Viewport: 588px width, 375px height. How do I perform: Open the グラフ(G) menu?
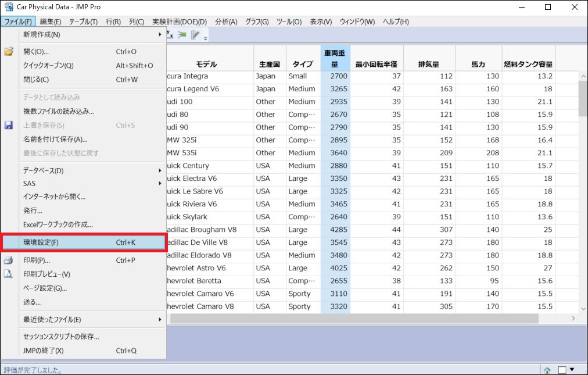pyautogui.click(x=257, y=22)
